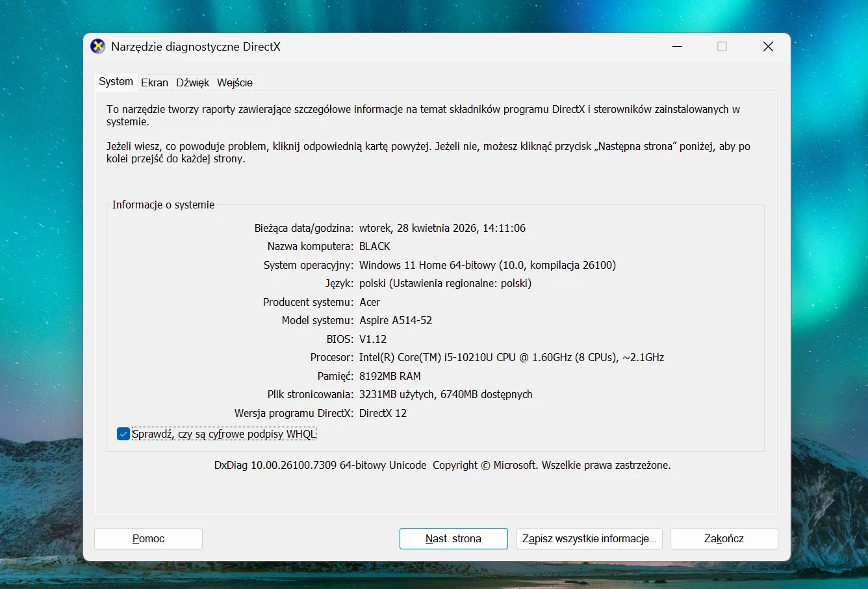Click the language value polski
868x589 pixels.
445,283
